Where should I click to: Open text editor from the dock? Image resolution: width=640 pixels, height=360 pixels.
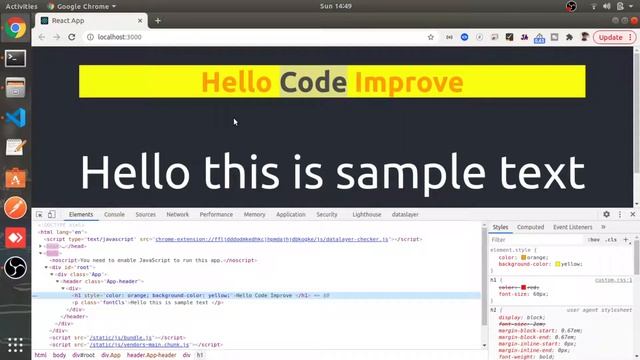tap(16, 147)
